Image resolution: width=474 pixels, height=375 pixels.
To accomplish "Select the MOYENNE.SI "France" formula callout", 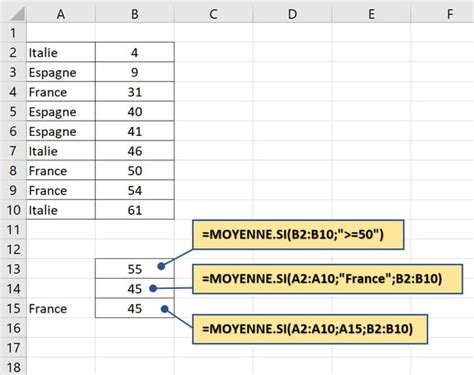I will (327, 279).
